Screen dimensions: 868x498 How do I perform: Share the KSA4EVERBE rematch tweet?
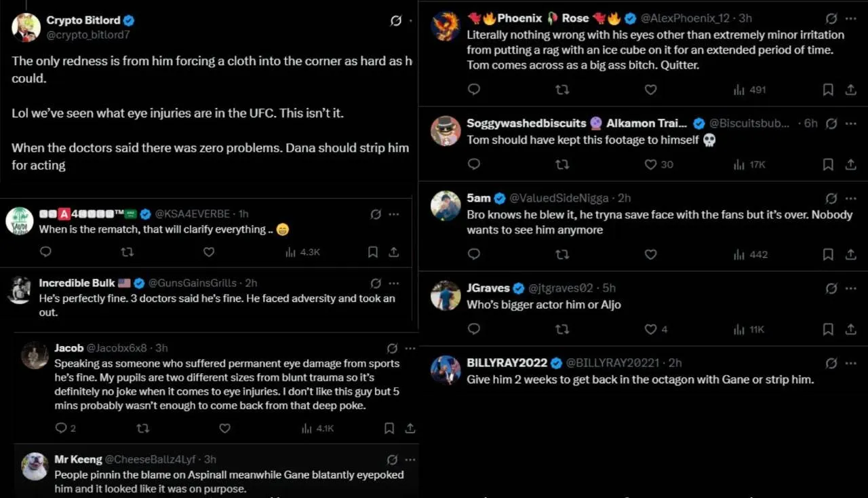pos(393,252)
